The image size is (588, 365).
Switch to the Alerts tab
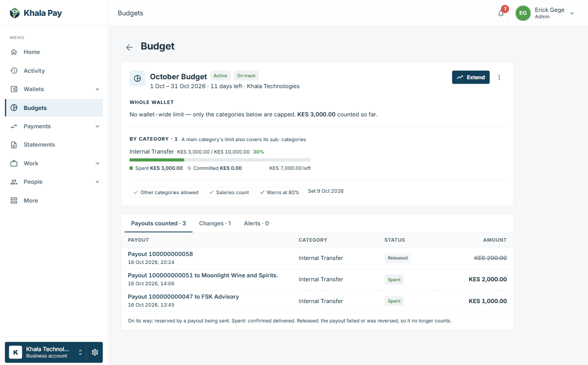(256, 223)
